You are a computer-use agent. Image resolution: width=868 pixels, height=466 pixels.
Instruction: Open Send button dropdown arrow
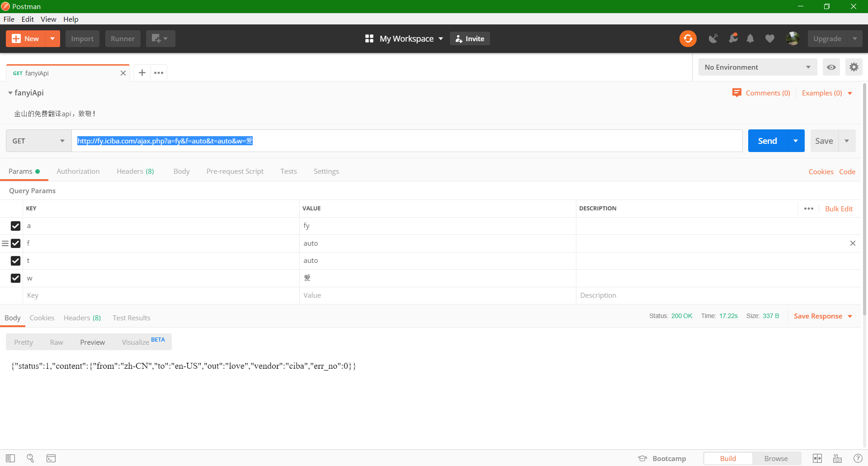click(x=796, y=141)
